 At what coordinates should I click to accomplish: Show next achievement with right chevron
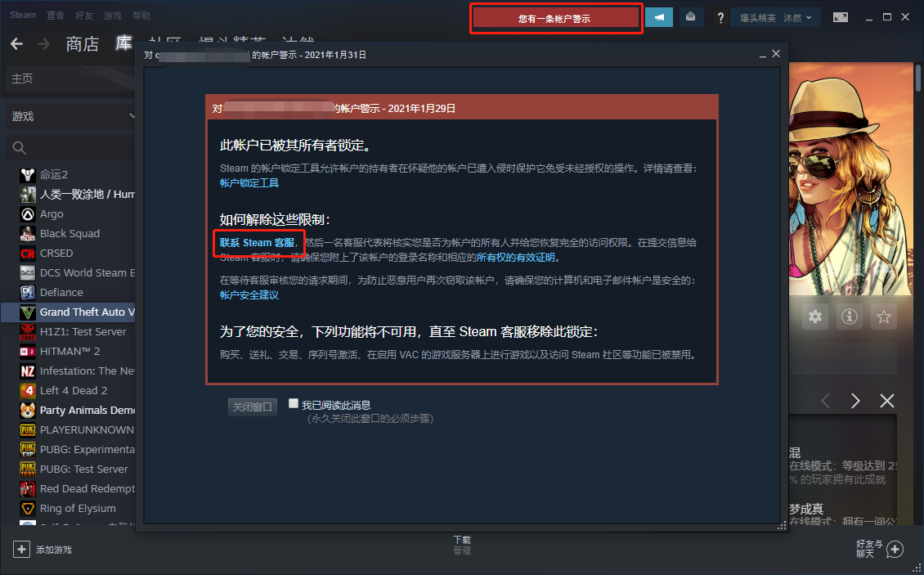(855, 401)
